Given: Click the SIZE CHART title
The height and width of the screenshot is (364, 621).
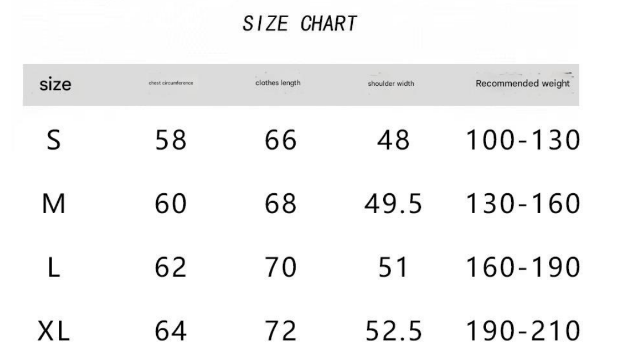Looking at the screenshot, I should (300, 24).
